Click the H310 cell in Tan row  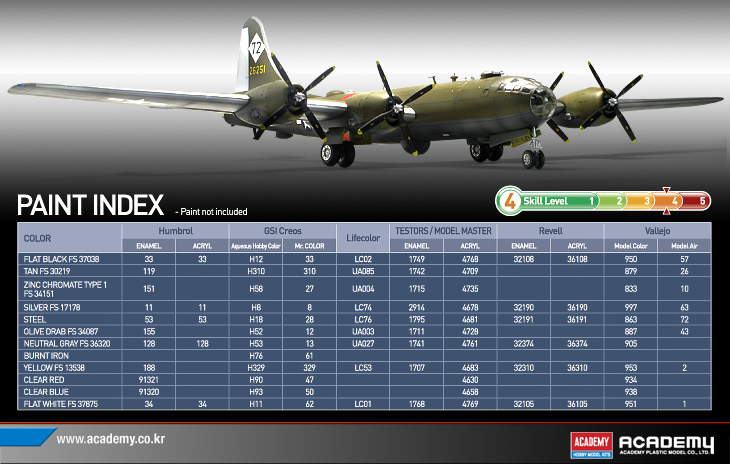[x=256, y=271]
